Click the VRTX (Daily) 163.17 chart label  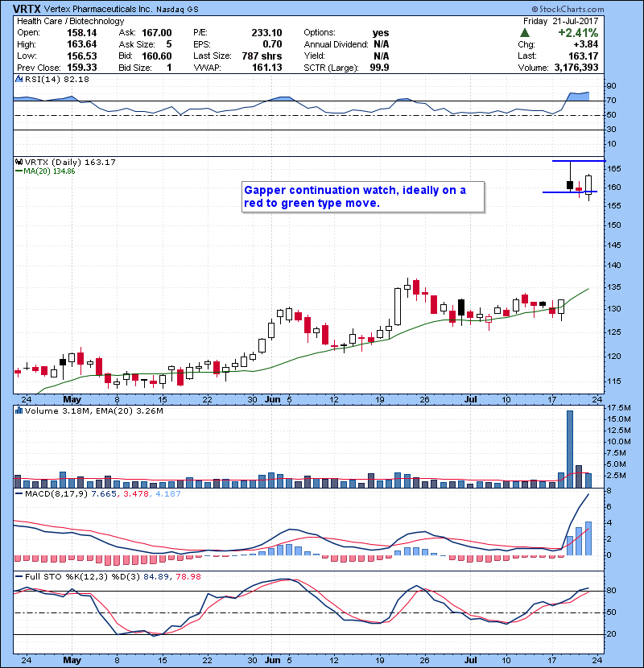pyautogui.click(x=70, y=163)
